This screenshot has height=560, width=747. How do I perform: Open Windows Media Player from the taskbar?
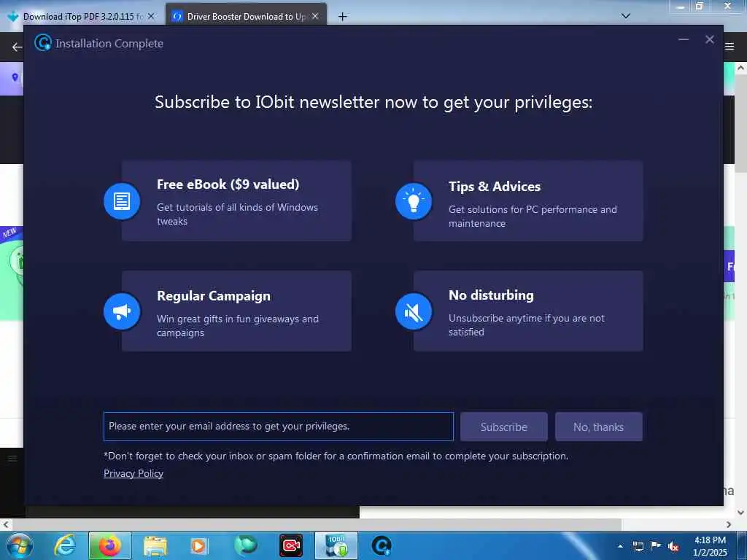(198, 545)
